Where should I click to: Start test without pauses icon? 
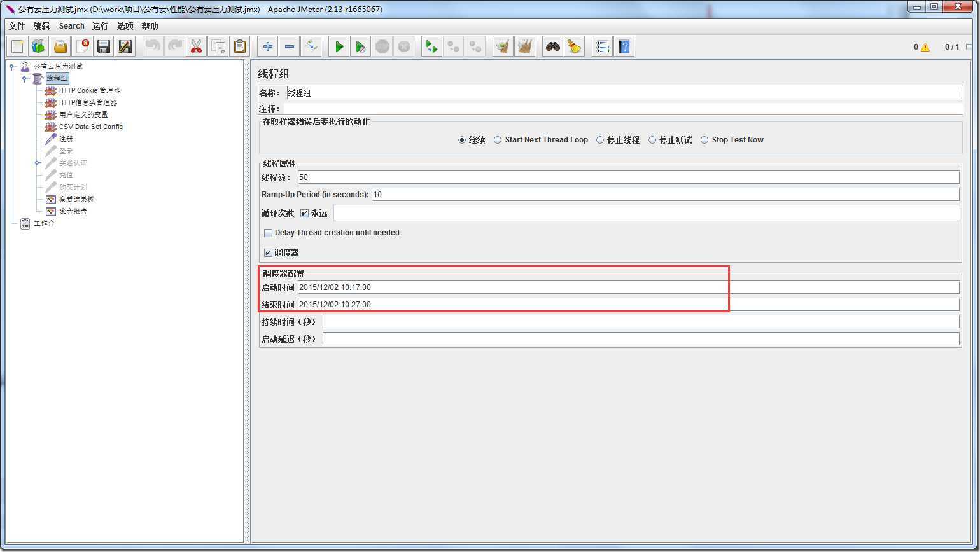pos(361,46)
